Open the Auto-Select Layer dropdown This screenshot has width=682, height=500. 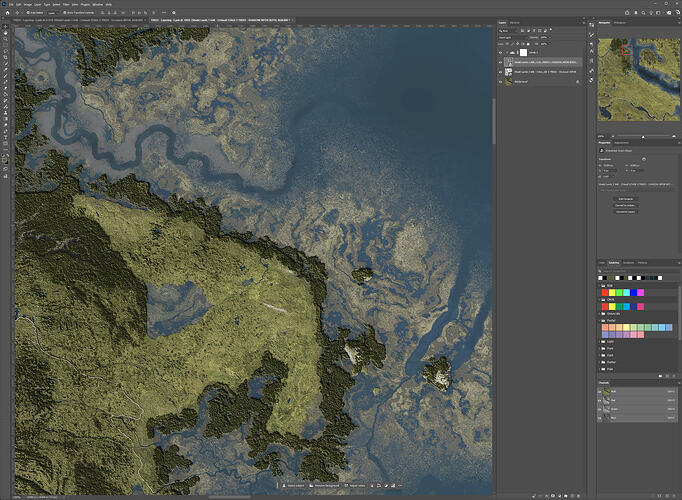52,13
